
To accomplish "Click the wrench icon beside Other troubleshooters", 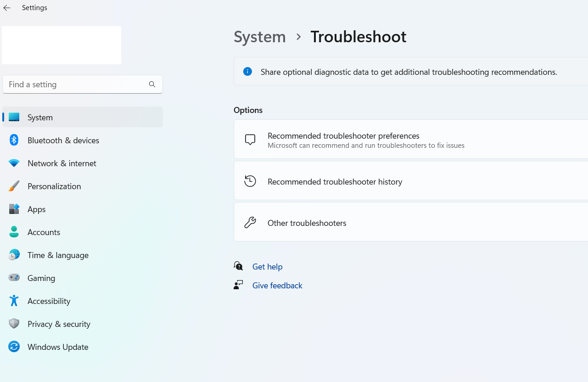I will coord(250,222).
